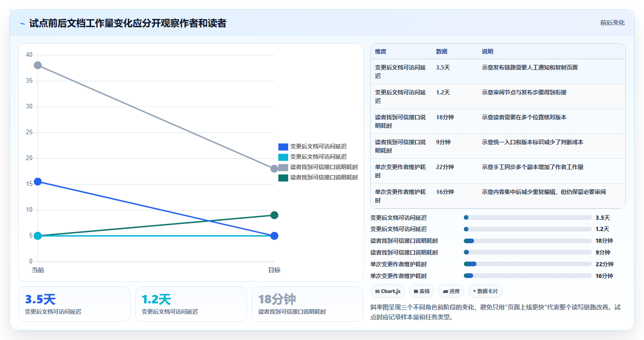Click the progress bar ending with 16分钟
Viewport: 644px width, 340px height.
(x=528, y=276)
